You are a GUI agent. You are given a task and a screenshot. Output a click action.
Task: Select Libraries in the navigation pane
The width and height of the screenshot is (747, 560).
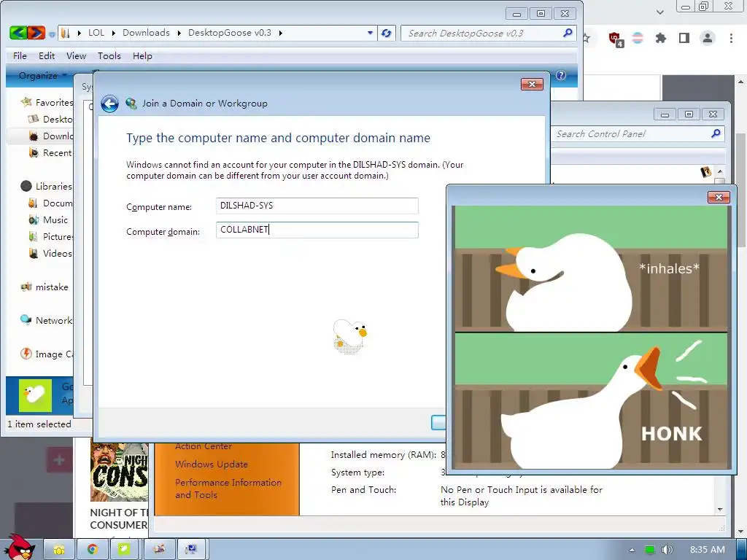(x=47, y=186)
